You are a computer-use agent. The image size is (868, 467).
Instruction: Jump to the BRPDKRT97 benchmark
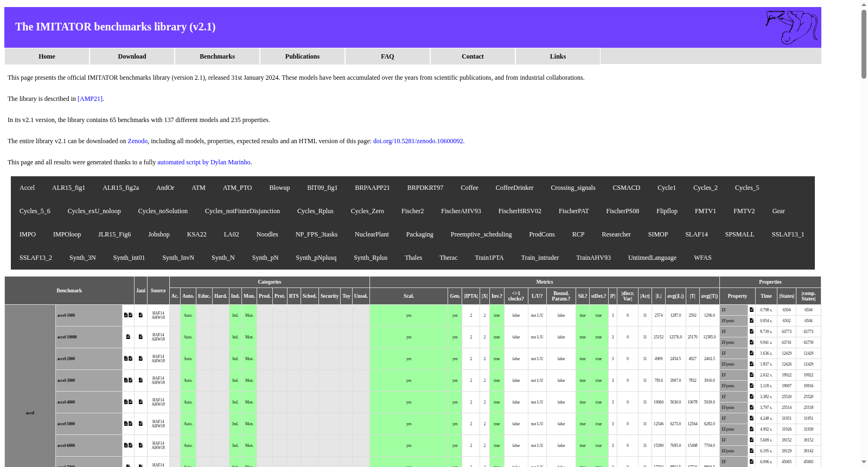pyautogui.click(x=425, y=188)
